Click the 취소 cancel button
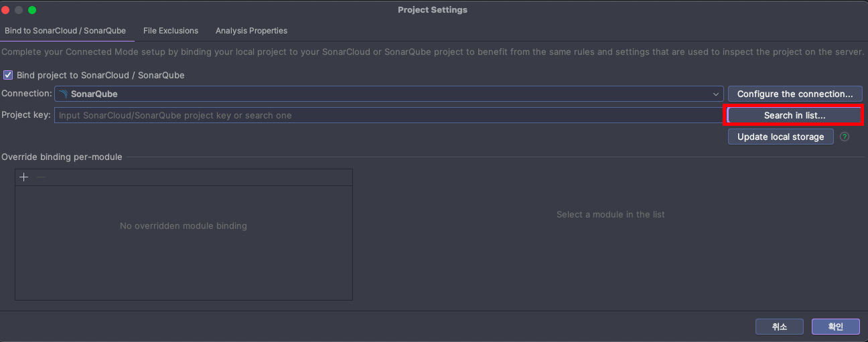The width and height of the screenshot is (868, 342). tap(779, 327)
